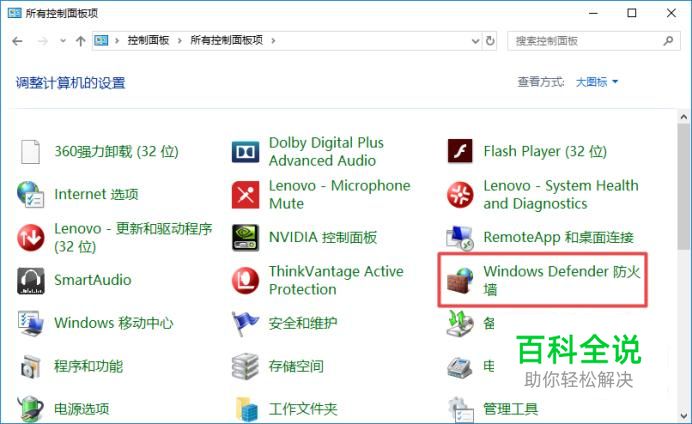Expand chevron after 所有控制面板项 breadcrumb

pos(273,41)
